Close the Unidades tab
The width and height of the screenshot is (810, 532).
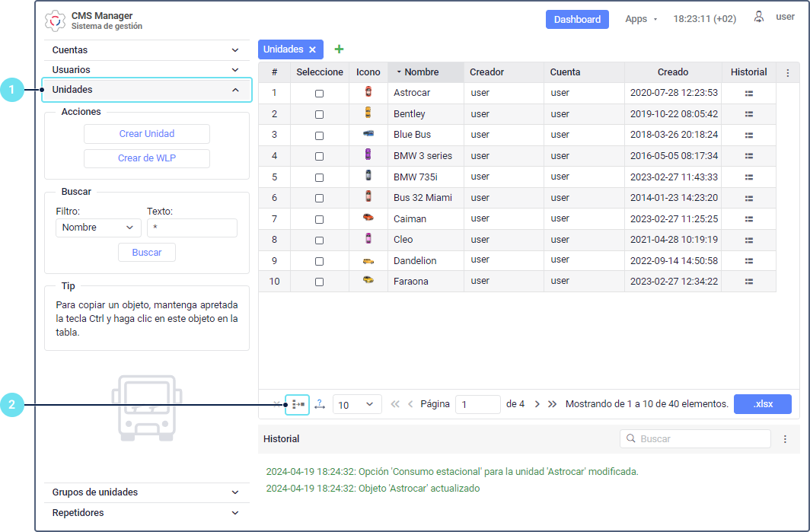pos(312,49)
